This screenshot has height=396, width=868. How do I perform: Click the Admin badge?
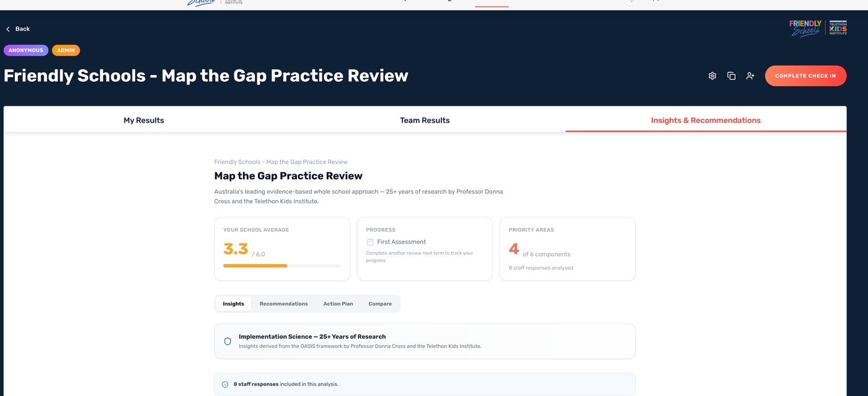tap(66, 50)
